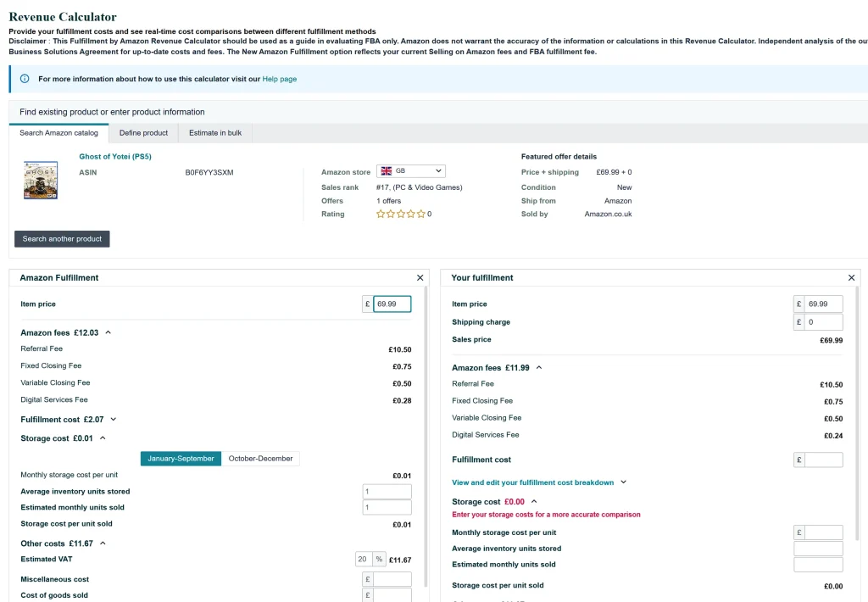Click Your fulfillment estimated monthly units sold field
Image resolution: width=868 pixels, height=602 pixels.
click(818, 565)
